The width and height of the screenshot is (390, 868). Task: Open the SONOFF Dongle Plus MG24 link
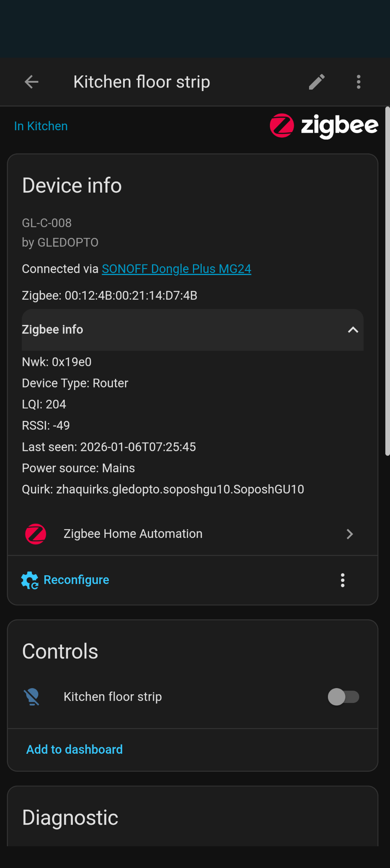pos(176,269)
